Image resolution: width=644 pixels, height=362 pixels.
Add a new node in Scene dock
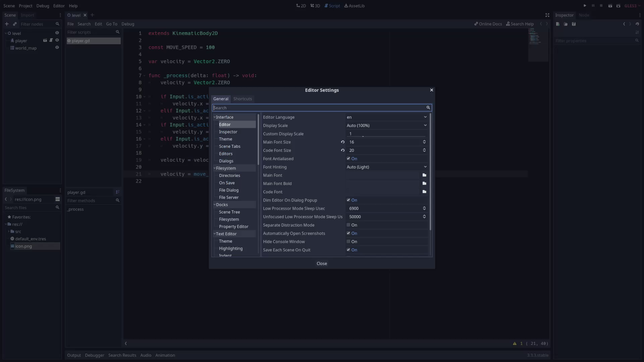point(7,24)
